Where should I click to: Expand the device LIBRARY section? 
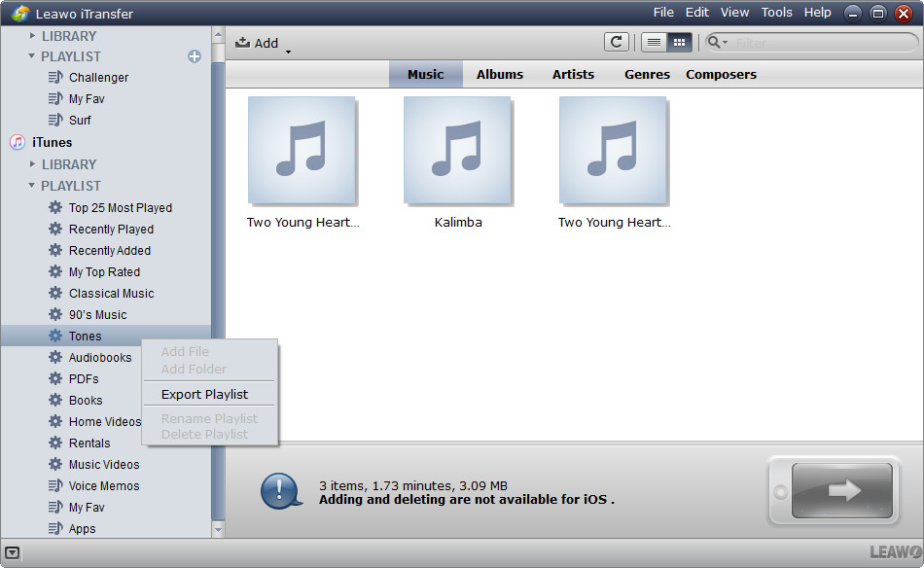[32, 36]
